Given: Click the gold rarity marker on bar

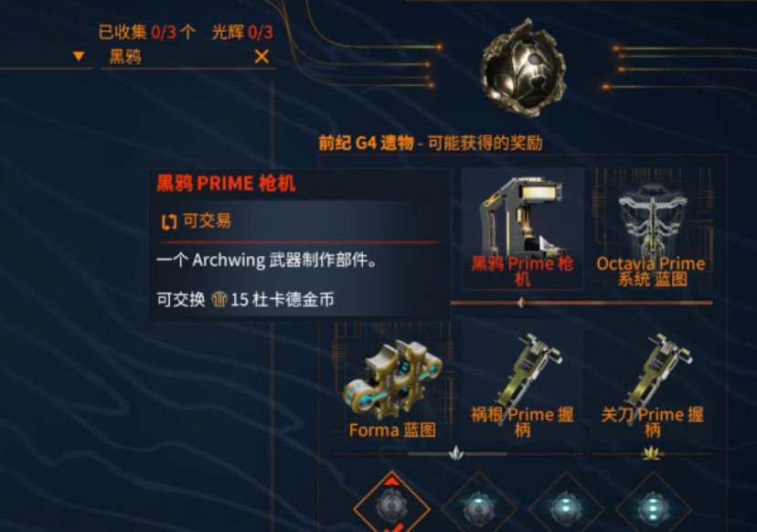Looking at the screenshot, I should click(652, 453).
